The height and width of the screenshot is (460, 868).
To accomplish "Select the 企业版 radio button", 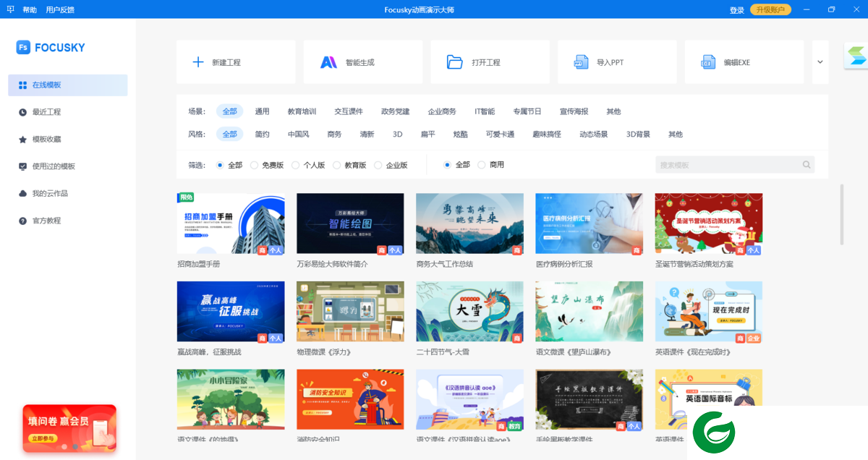I will (x=378, y=165).
